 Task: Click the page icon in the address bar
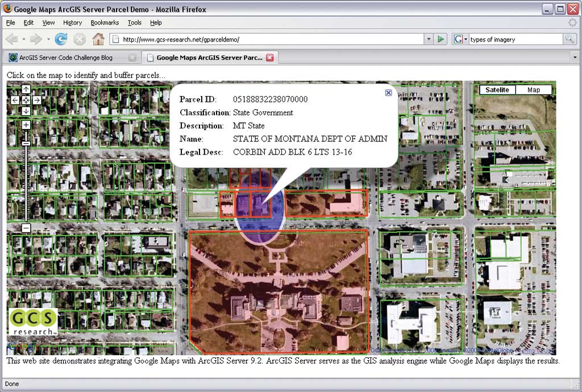tap(115, 39)
